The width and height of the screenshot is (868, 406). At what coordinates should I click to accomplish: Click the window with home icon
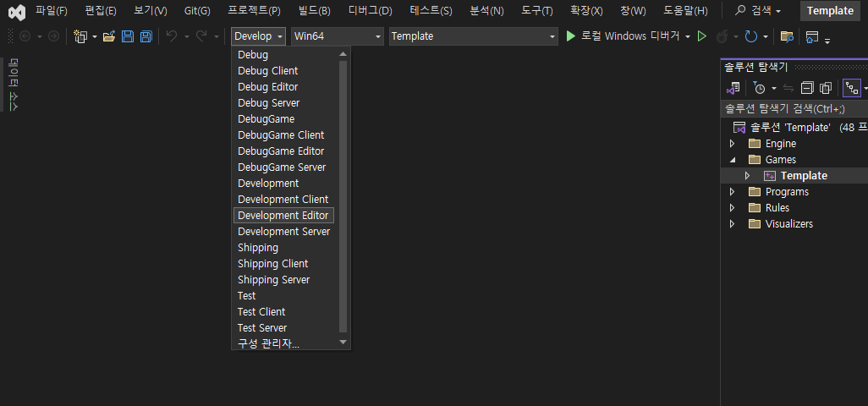(x=811, y=36)
